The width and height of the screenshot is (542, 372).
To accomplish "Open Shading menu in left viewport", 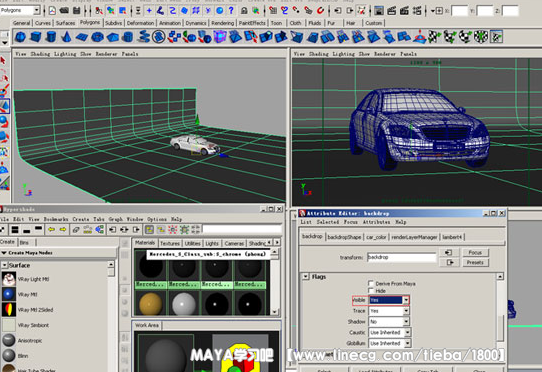I will click(x=40, y=54).
